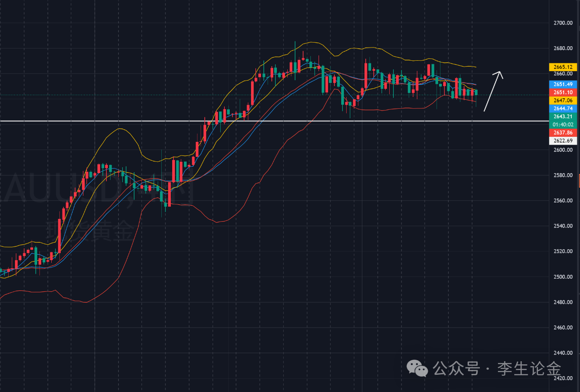Click the 2500.00 price axis label
580x392 pixels.
[x=563, y=276]
